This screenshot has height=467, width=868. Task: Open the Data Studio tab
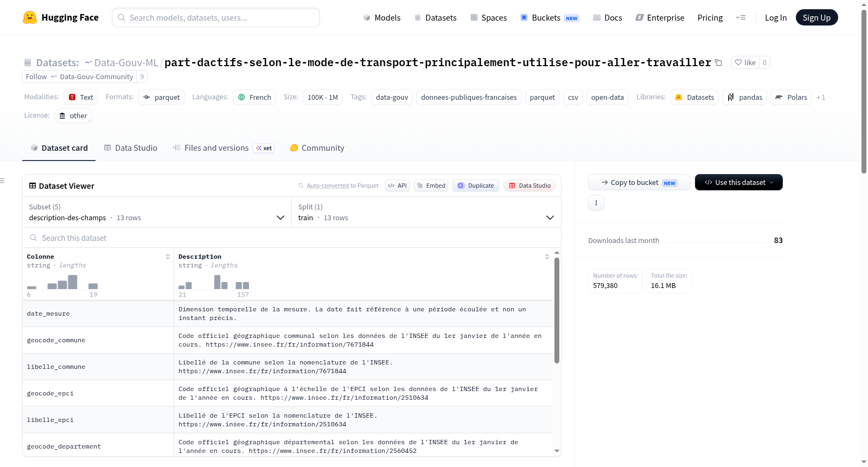[131, 148]
